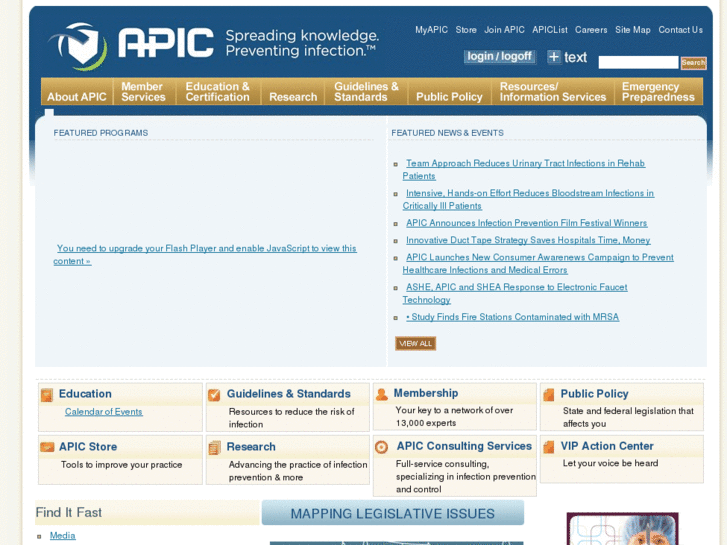Open APICList link
The width and height of the screenshot is (727, 545).
click(550, 30)
